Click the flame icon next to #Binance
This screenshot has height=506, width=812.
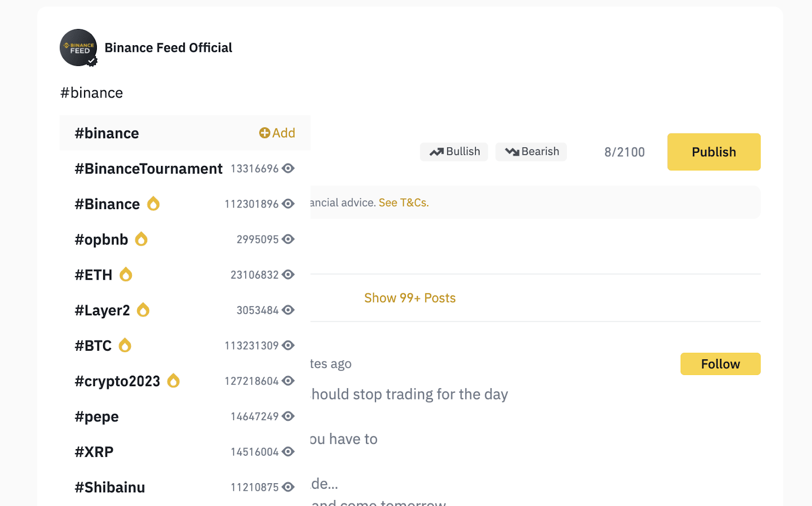pos(153,204)
